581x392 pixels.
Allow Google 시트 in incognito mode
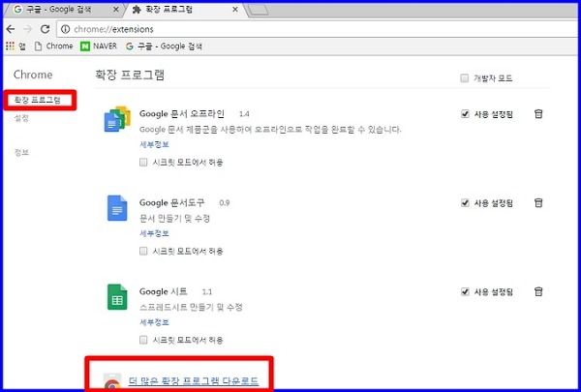tap(143, 340)
